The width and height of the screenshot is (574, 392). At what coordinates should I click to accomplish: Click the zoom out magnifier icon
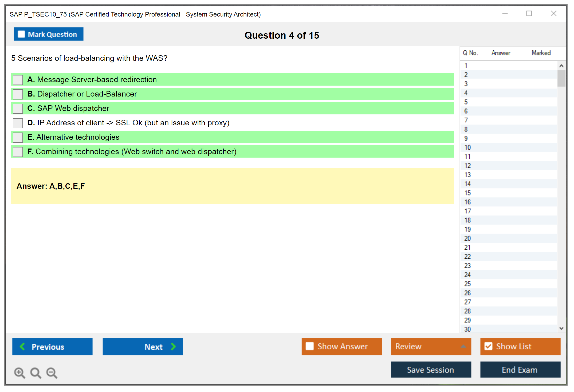tap(52, 373)
